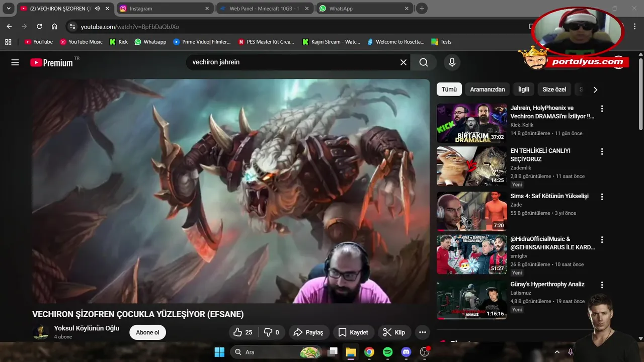
Task: Open YouTube Music bookmark
Action: (81, 42)
